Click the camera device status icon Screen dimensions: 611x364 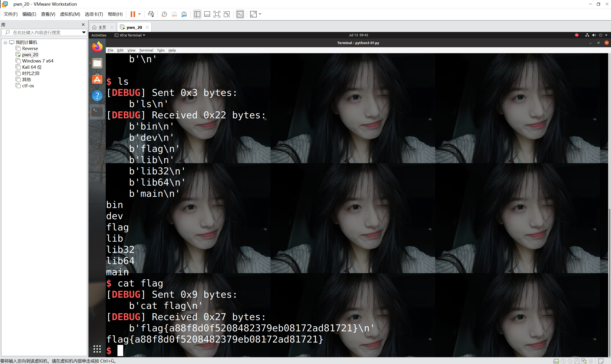click(591, 361)
